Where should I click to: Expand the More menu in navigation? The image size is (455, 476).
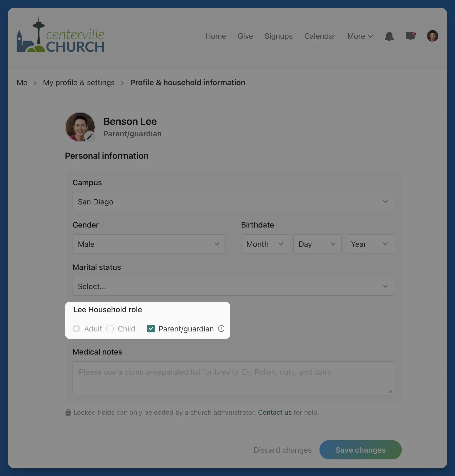pyautogui.click(x=360, y=36)
